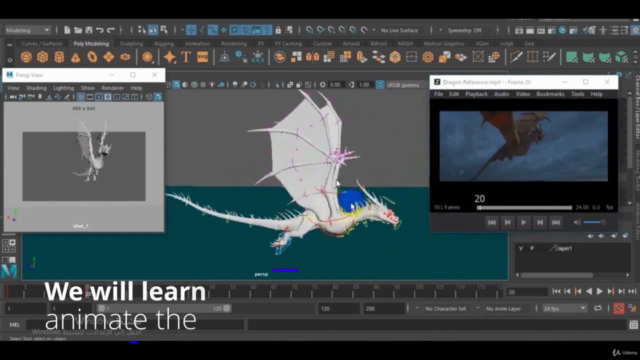
Task: Open the No Character Set dropdown
Action: (446, 309)
